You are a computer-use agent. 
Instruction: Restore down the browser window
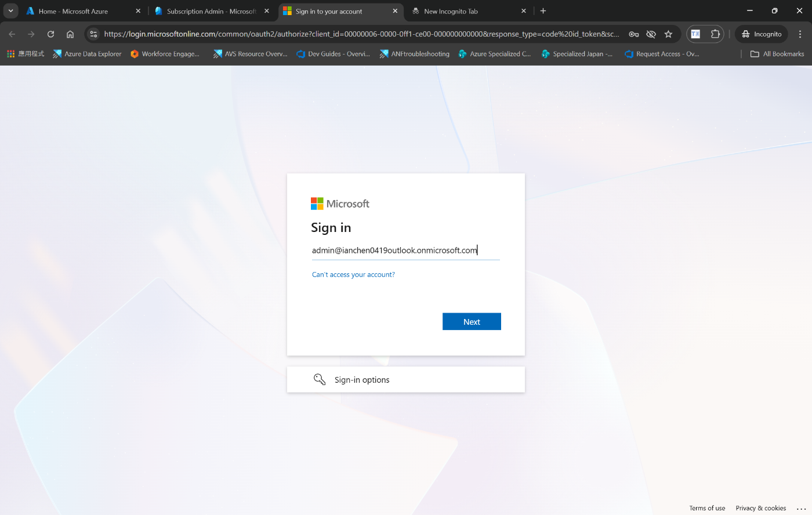click(x=774, y=10)
